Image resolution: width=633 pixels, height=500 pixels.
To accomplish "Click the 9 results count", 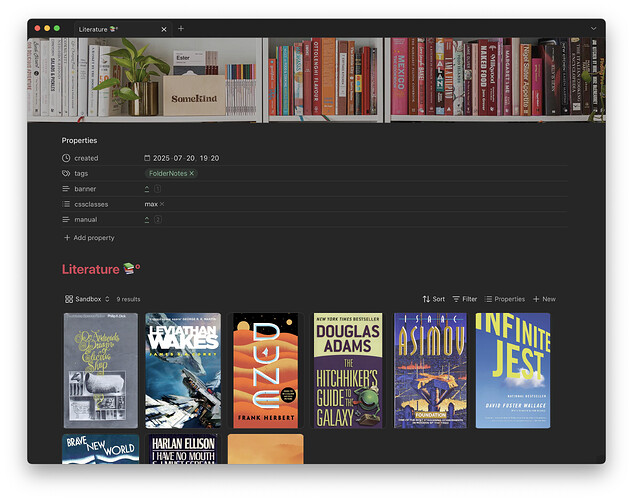I will tap(128, 299).
